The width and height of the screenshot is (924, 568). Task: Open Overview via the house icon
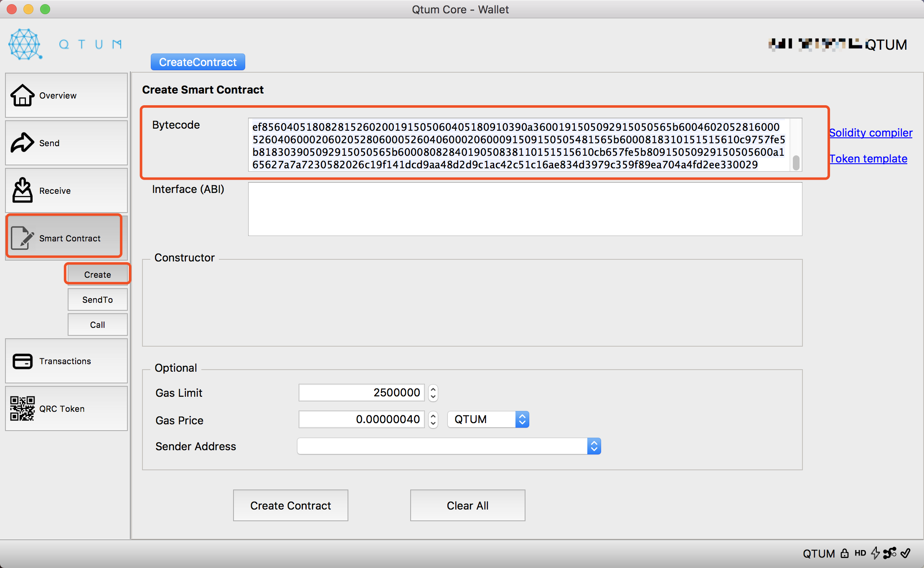click(x=22, y=96)
